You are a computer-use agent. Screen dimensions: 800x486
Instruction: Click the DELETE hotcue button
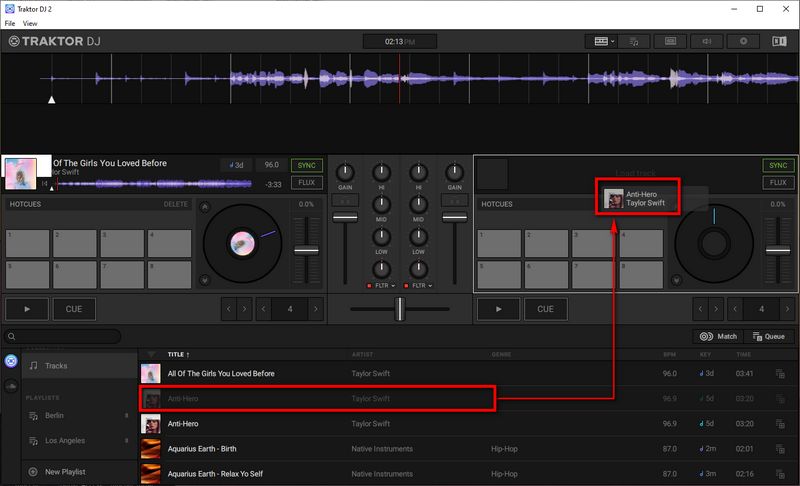pyautogui.click(x=175, y=204)
